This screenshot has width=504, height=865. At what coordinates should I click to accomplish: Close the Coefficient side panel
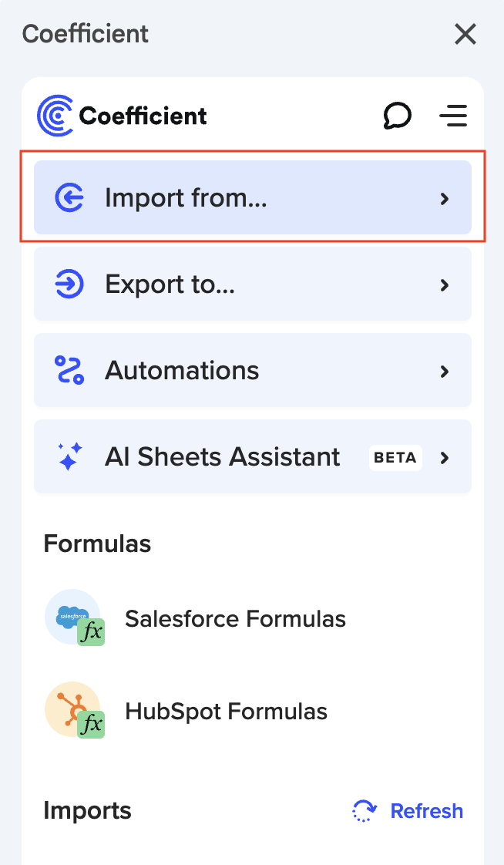point(465,34)
